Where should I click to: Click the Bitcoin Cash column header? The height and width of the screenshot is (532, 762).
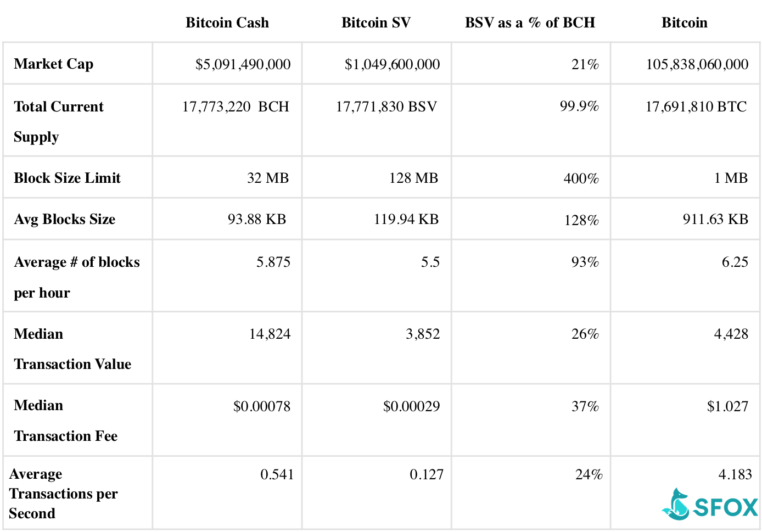pyautogui.click(x=227, y=23)
